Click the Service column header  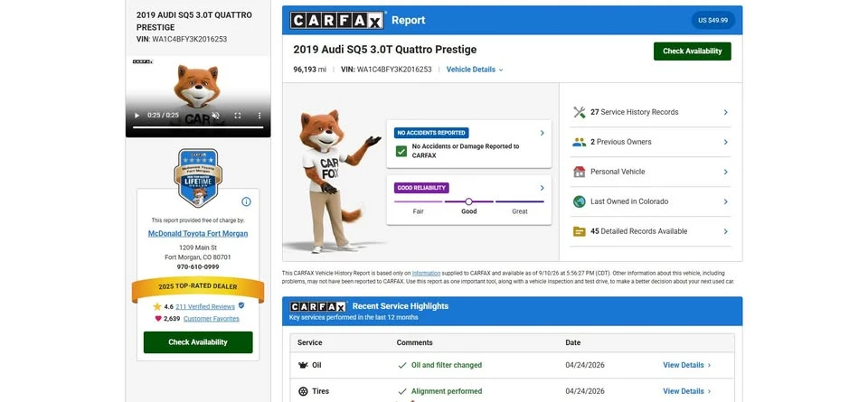(310, 343)
